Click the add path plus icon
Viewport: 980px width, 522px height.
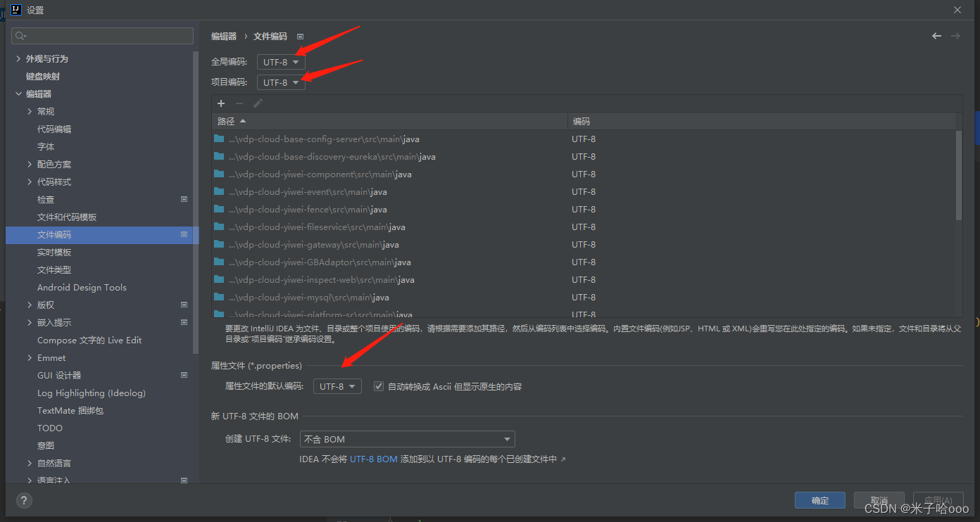pos(220,103)
